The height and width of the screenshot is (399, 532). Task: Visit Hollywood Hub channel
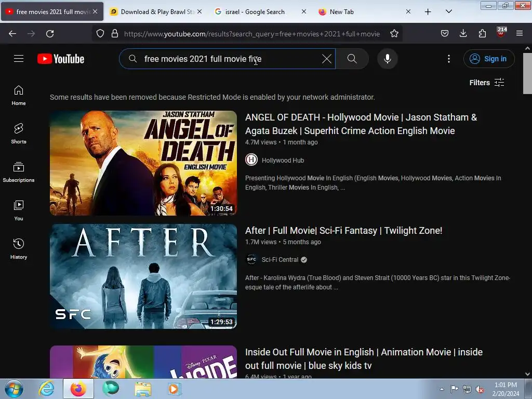tap(283, 161)
